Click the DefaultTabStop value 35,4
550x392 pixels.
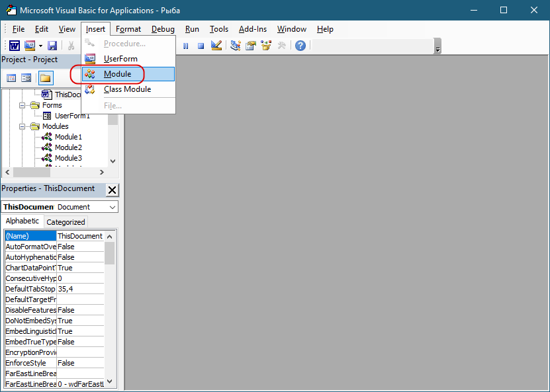point(80,289)
